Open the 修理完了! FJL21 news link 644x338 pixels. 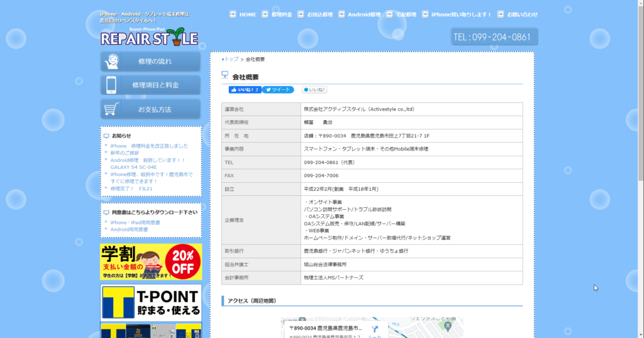tap(131, 188)
